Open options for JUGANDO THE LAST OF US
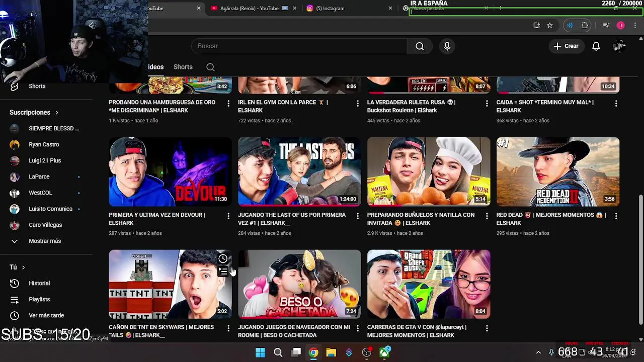 (358, 216)
